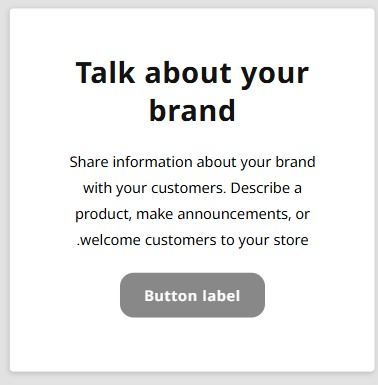Click the word "product" in the paragraph
This screenshot has width=378, height=385.
(x=103, y=214)
